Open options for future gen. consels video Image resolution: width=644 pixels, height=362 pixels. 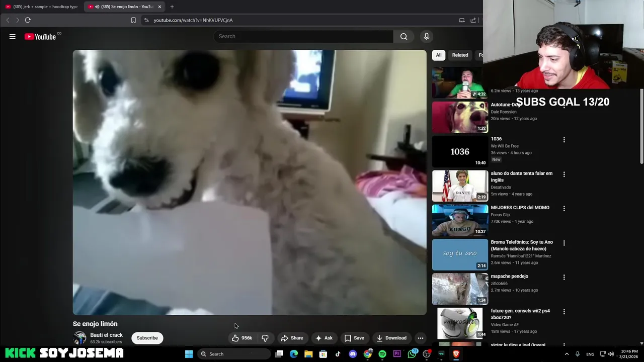(x=564, y=312)
